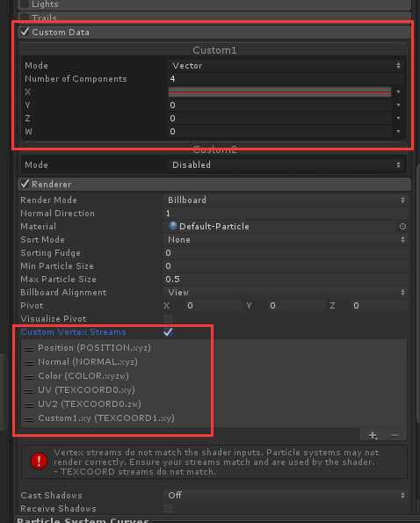Grab the UV2 stream drag handle
The image size is (420, 523).
29,405
